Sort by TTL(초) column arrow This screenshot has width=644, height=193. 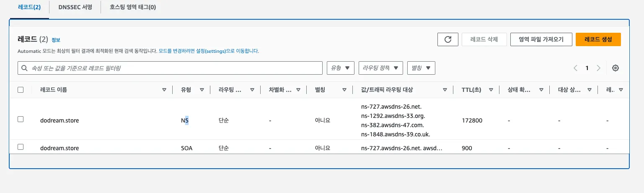click(491, 90)
